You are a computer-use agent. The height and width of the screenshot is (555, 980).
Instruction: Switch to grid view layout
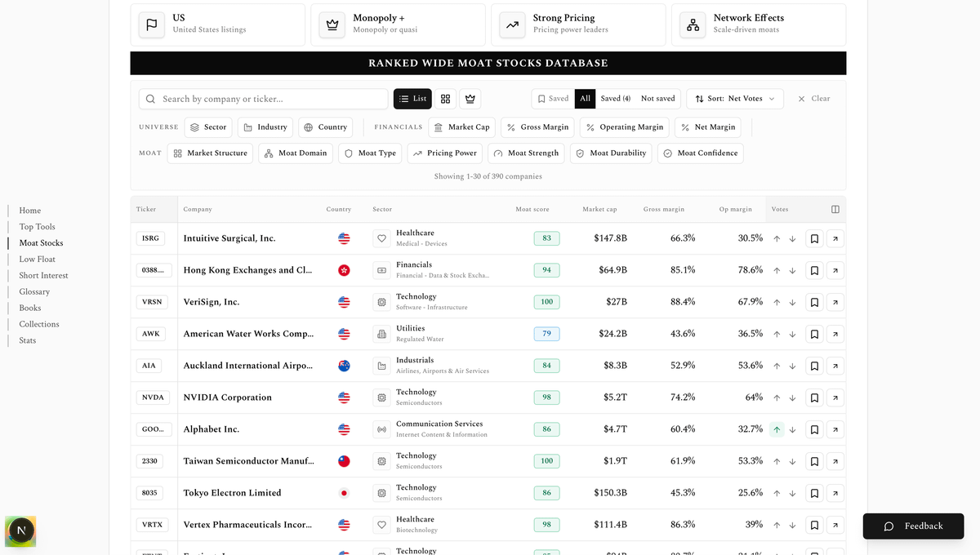tap(445, 99)
